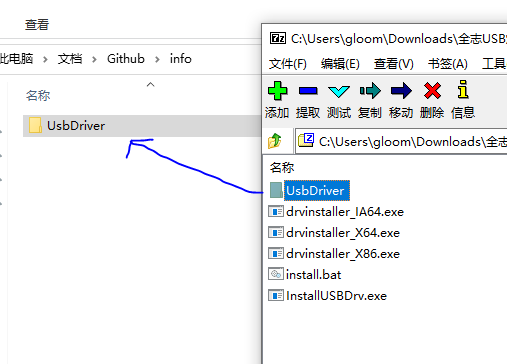Screen dimensions: 507x364
Task: Select InstallUSBDrv.exe in 7-Zip list
Action: [x=336, y=296]
